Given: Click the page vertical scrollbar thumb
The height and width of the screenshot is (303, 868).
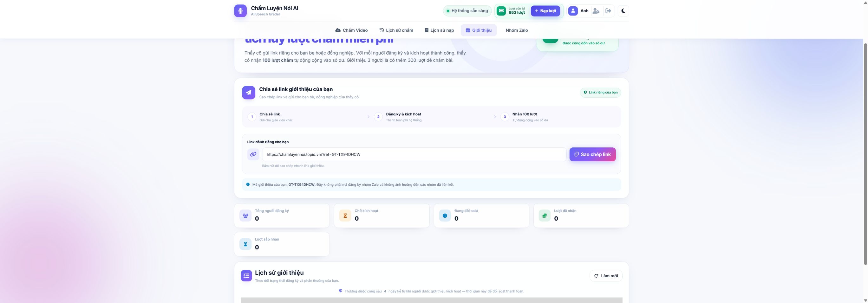Looking at the screenshot, I should [865, 154].
